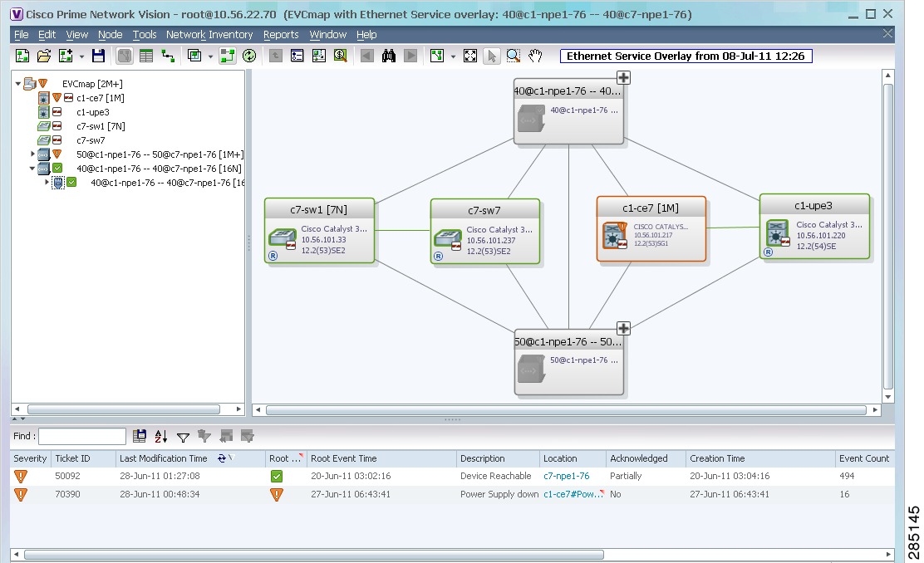Select c1-ce7 [1M] in the tree
The height and width of the screenshot is (563, 924).
[x=101, y=98]
